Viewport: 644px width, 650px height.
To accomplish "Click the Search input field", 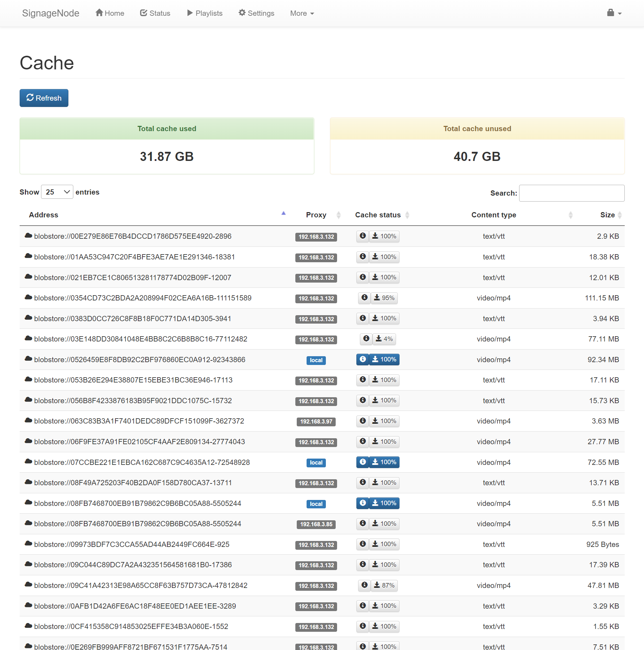I will click(x=571, y=193).
